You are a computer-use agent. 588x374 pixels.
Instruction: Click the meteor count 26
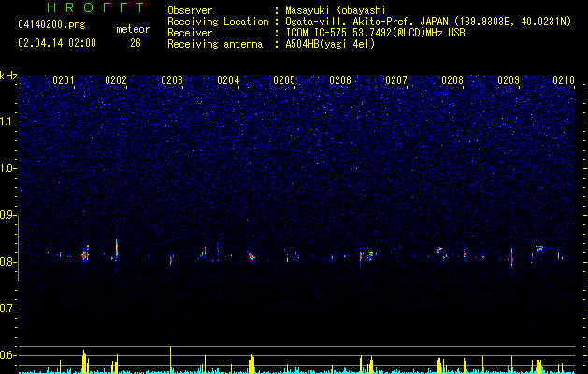tap(136, 43)
